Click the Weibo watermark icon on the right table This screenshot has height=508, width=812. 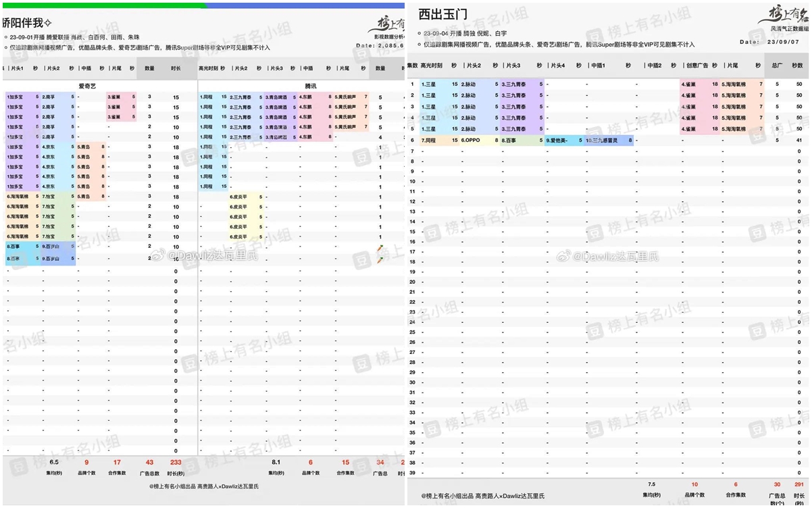pyautogui.click(x=562, y=256)
